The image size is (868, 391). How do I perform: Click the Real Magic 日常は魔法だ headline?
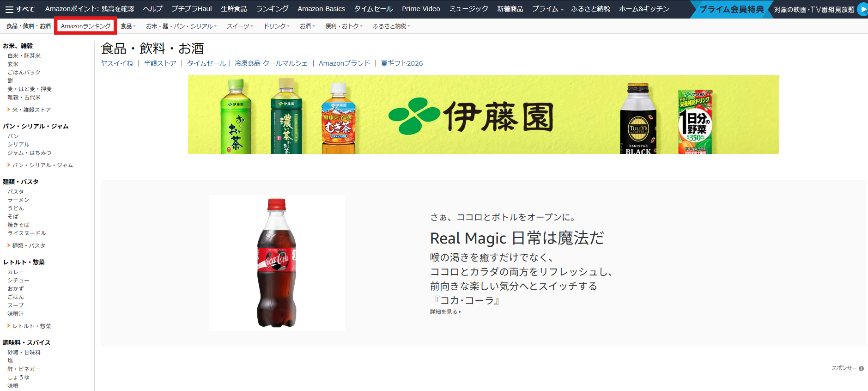tap(517, 238)
